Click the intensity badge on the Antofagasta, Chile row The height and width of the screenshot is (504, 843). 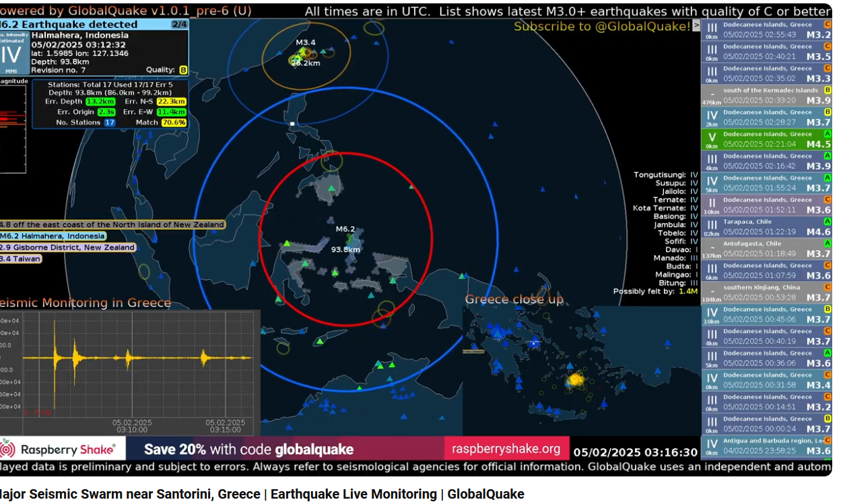[712, 248]
